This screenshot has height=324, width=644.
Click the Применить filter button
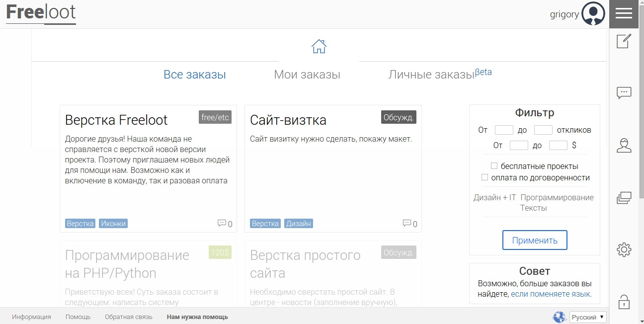[535, 241]
